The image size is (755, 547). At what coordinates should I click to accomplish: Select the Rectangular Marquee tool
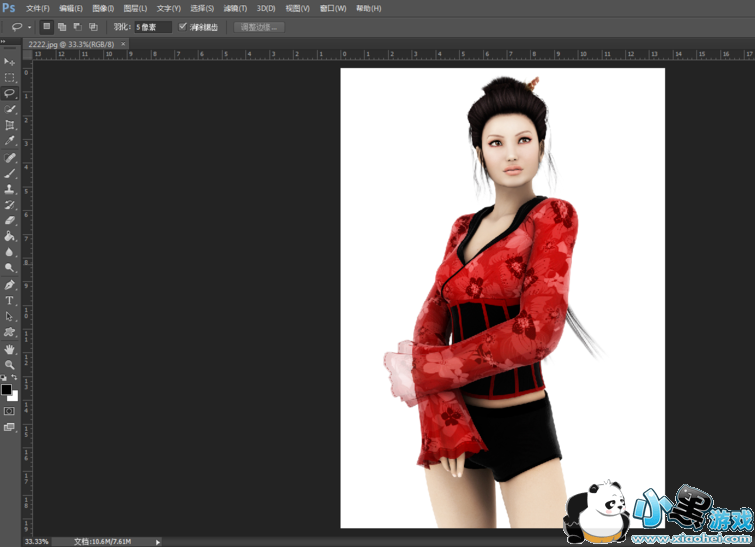(10, 77)
